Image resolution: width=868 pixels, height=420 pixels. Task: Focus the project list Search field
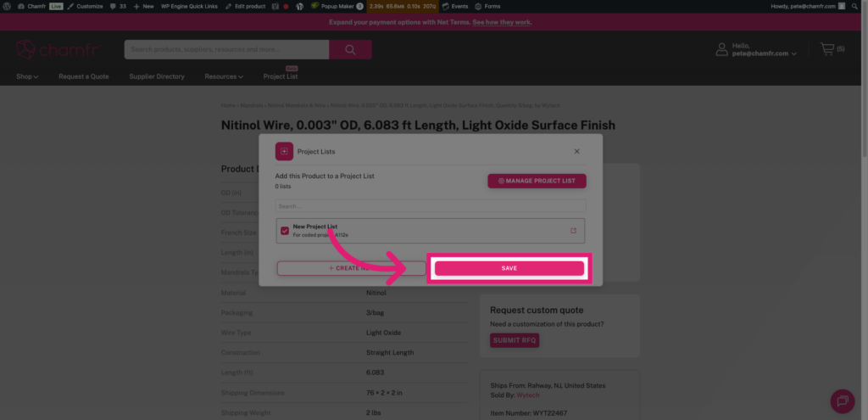(430, 205)
